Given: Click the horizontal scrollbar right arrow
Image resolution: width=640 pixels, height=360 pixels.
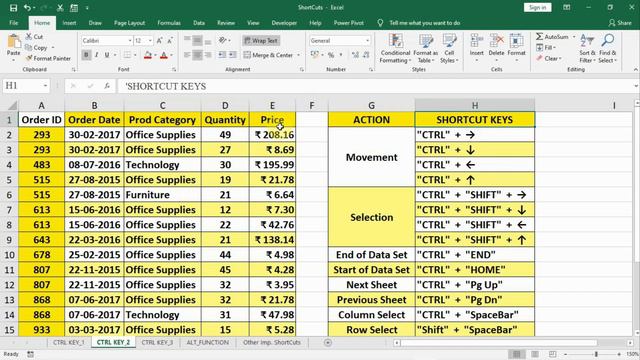Looking at the screenshot, I should pos(630,343).
